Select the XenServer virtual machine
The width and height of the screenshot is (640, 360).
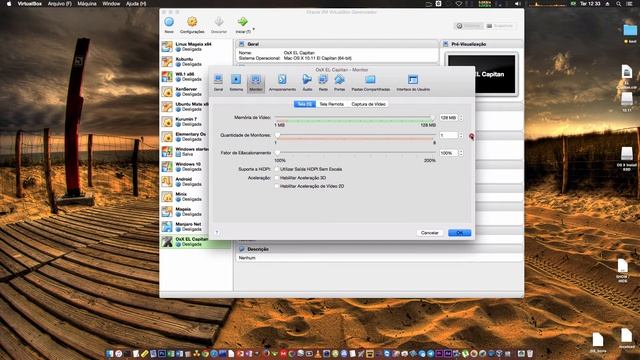click(x=196, y=91)
